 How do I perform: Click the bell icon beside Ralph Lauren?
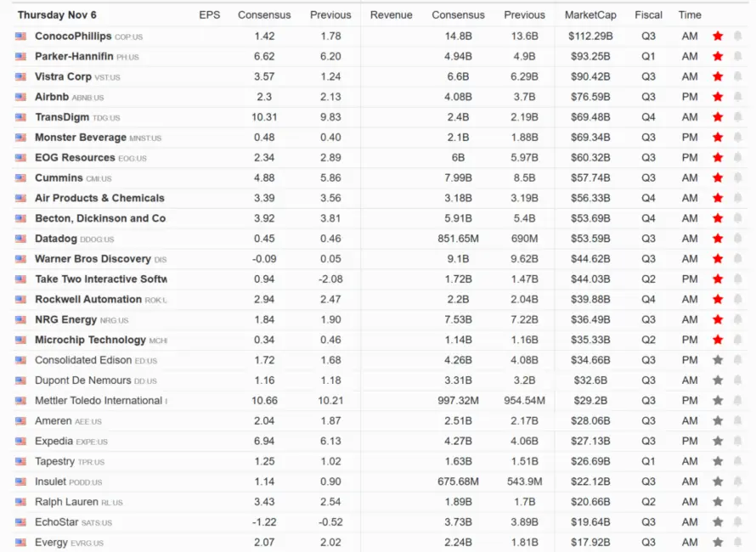pyautogui.click(x=737, y=502)
